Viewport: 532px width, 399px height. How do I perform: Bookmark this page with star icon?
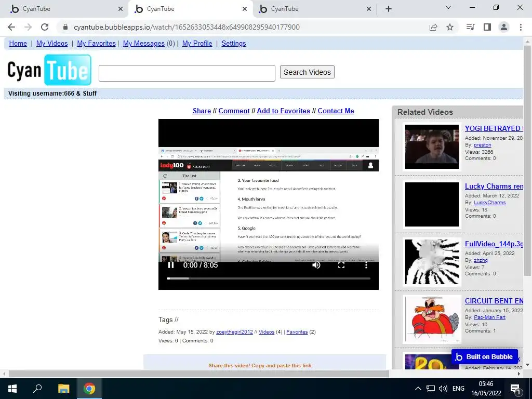click(450, 27)
